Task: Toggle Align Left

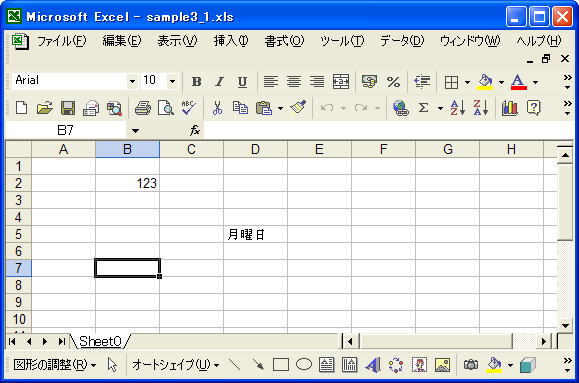Action: click(x=271, y=82)
